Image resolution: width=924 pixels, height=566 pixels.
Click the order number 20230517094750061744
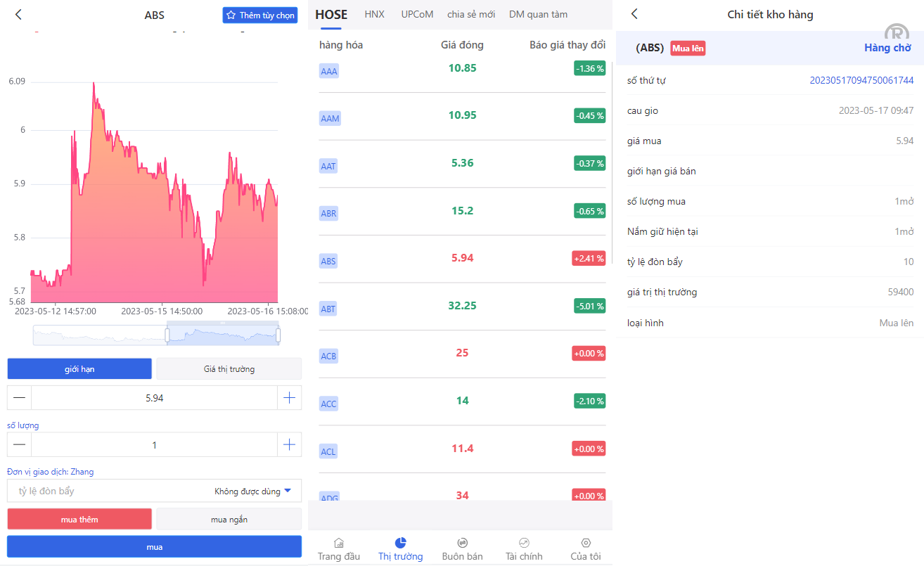coord(861,80)
